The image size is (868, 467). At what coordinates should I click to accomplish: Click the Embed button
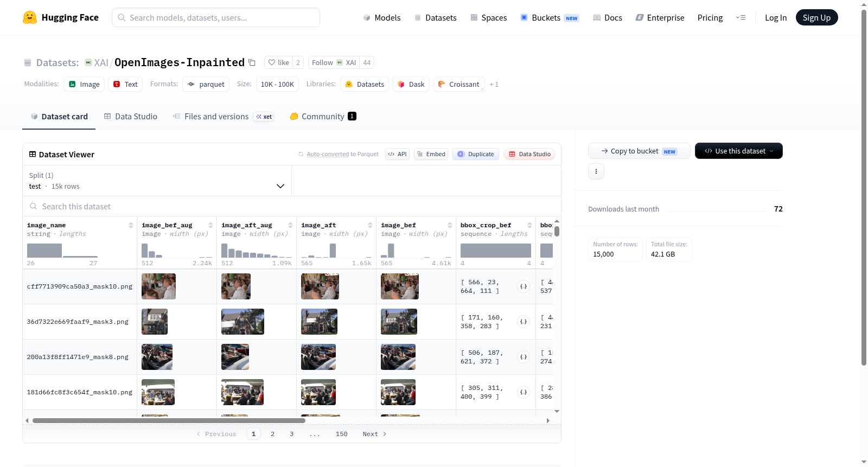[431, 154]
